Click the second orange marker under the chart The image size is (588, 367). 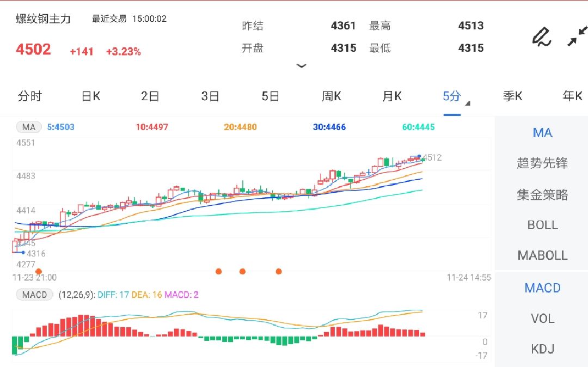click(x=219, y=271)
